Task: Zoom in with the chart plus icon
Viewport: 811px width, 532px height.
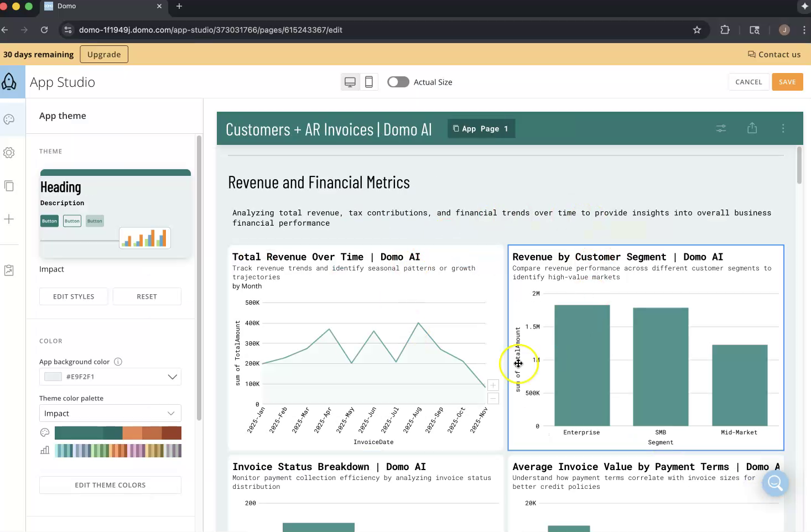Action: click(x=493, y=385)
